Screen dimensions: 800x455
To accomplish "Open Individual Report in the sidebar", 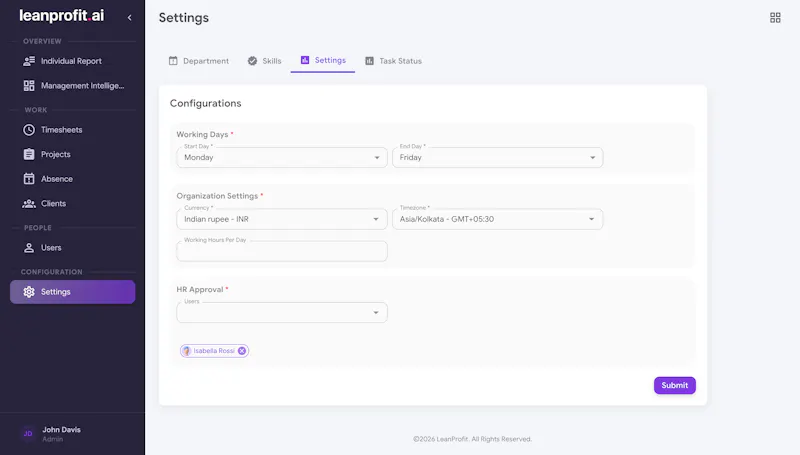I will click(x=72, y=61).
